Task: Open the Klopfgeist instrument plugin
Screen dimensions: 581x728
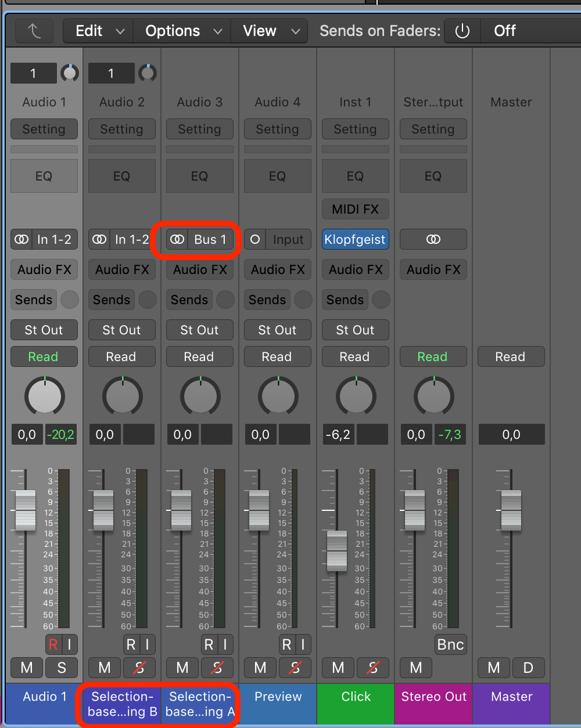Action: pos(355,239)
